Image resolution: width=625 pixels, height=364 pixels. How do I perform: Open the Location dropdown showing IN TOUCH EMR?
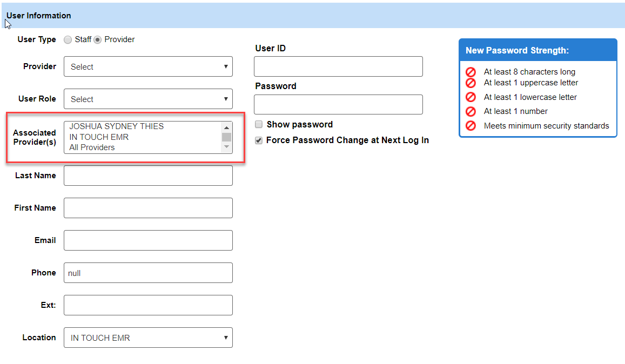(148, 338)
